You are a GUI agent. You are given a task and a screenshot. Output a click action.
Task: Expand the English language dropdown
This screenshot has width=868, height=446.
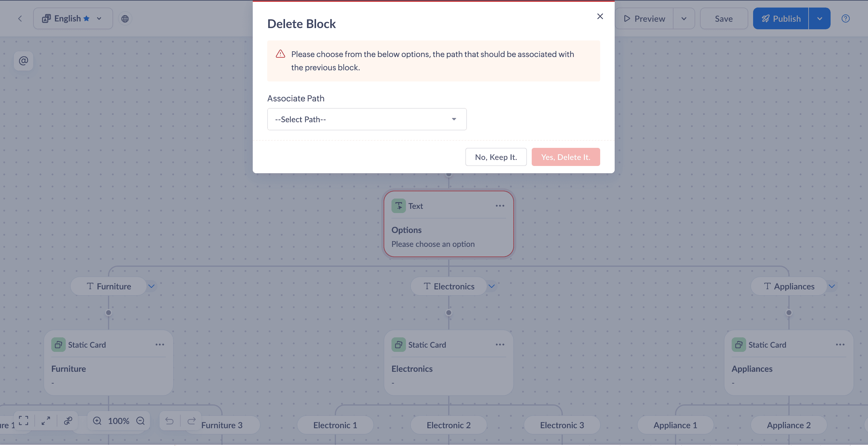pos(99,18)
